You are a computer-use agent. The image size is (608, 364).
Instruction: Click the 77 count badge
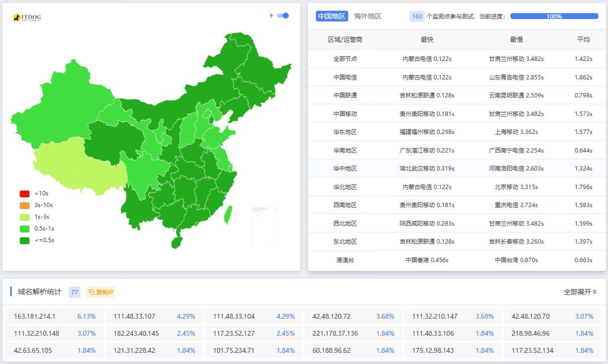(75, 292)
